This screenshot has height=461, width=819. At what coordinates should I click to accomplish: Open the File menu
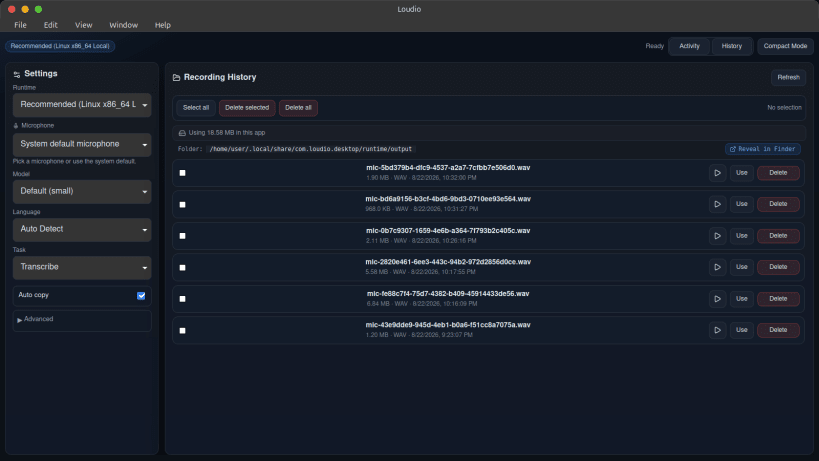pyautogui.click(x=20, y=25)
